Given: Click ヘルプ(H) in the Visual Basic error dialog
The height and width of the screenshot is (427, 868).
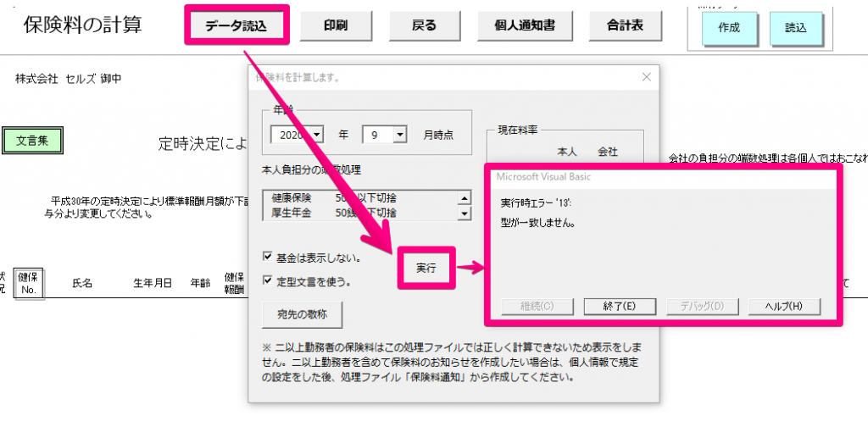Looking at the screenshot, I should click(784, 306).
